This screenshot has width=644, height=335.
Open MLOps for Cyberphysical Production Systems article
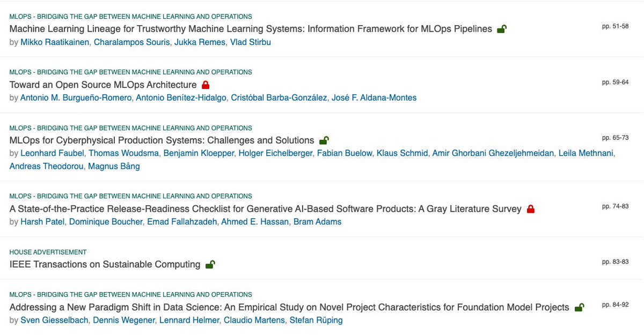click(162, 140)
